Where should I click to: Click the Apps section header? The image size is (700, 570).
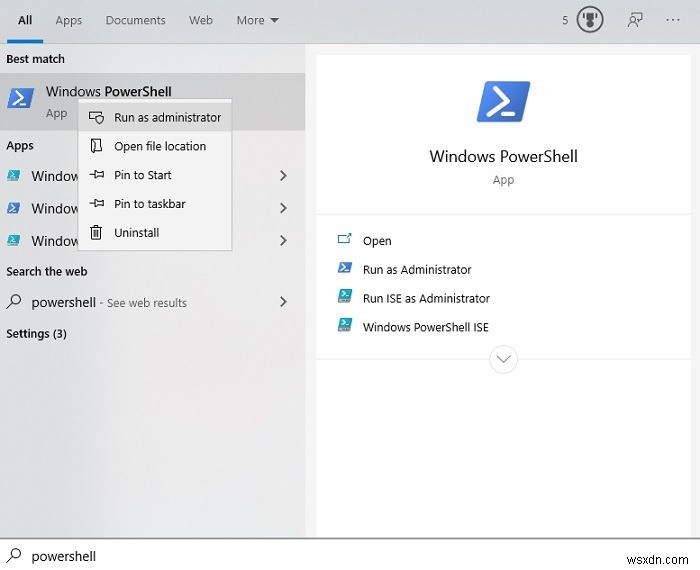pyautogui.click(x=20, y=146)
